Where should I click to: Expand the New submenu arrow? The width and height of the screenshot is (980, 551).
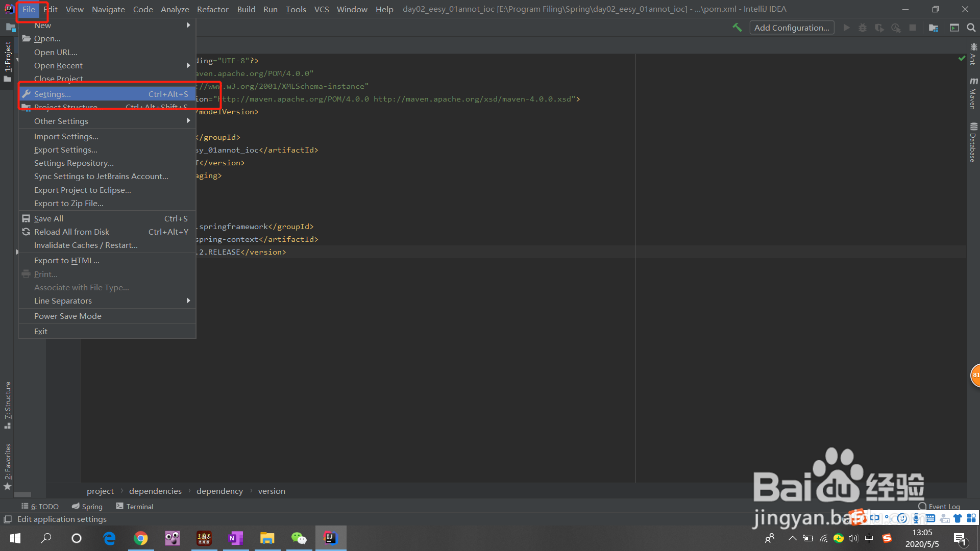coord(188,25)
